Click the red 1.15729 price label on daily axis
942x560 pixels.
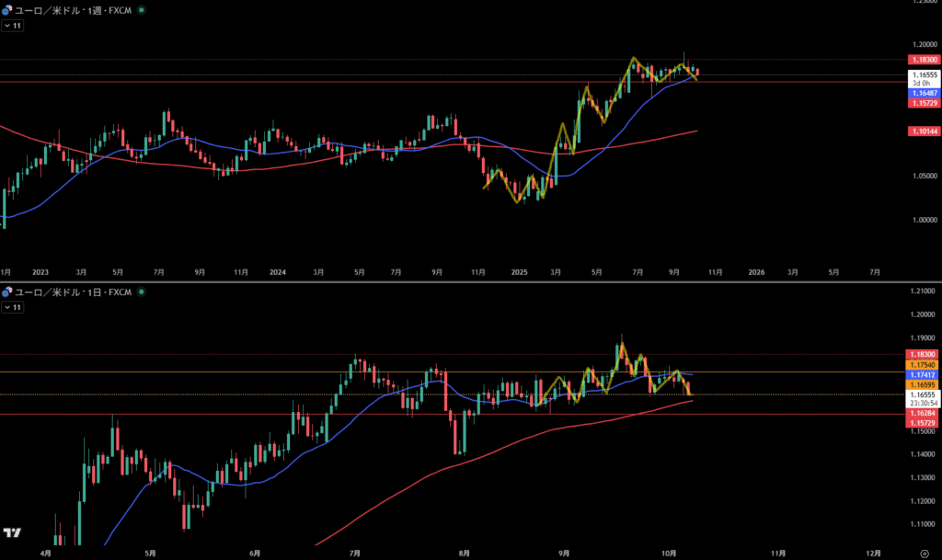pos(924,423)
